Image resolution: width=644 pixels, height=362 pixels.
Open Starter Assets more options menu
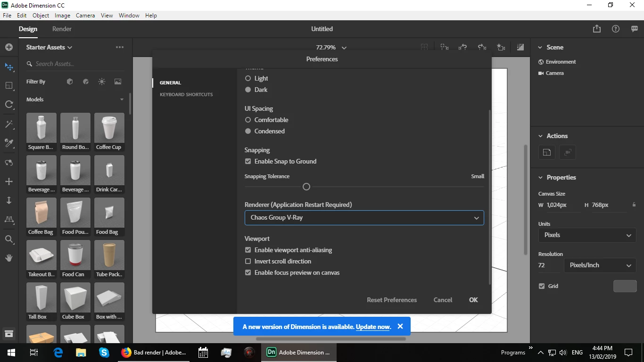120,47
